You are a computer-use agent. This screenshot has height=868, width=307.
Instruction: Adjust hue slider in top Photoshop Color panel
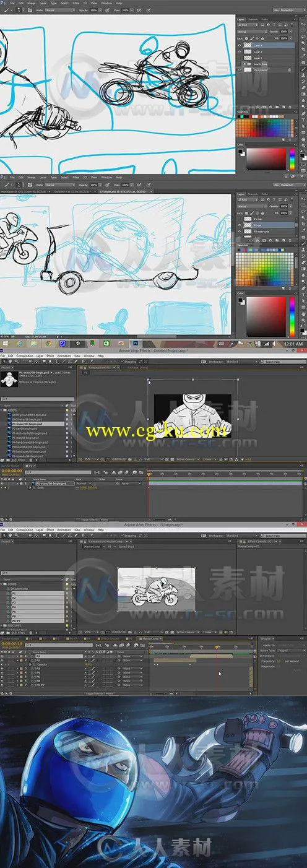click(292, 160)
